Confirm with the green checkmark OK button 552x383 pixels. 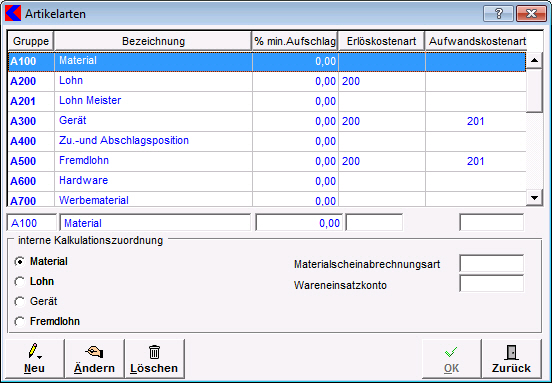tap(451, 358)
